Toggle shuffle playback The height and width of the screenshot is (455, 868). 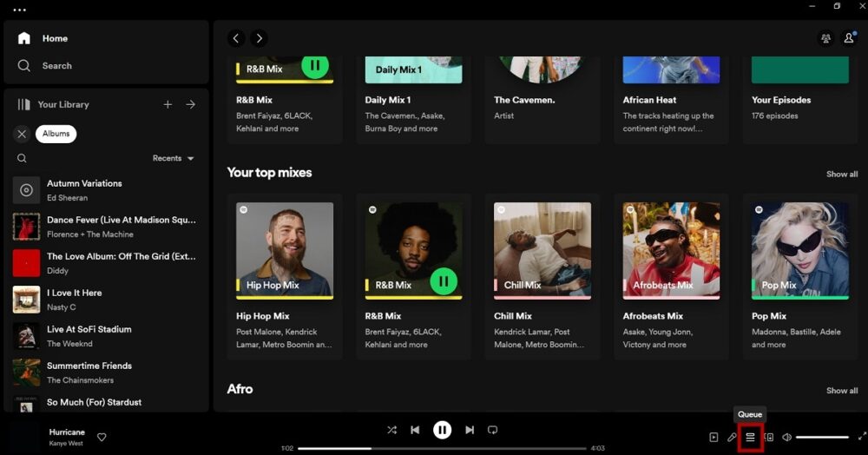click(x=392, y=430)
